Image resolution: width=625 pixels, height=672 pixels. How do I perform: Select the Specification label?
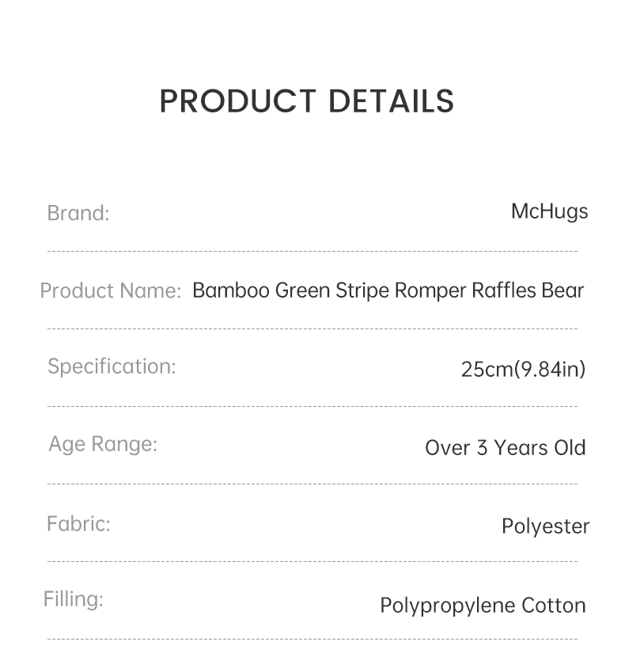(112, 366)
